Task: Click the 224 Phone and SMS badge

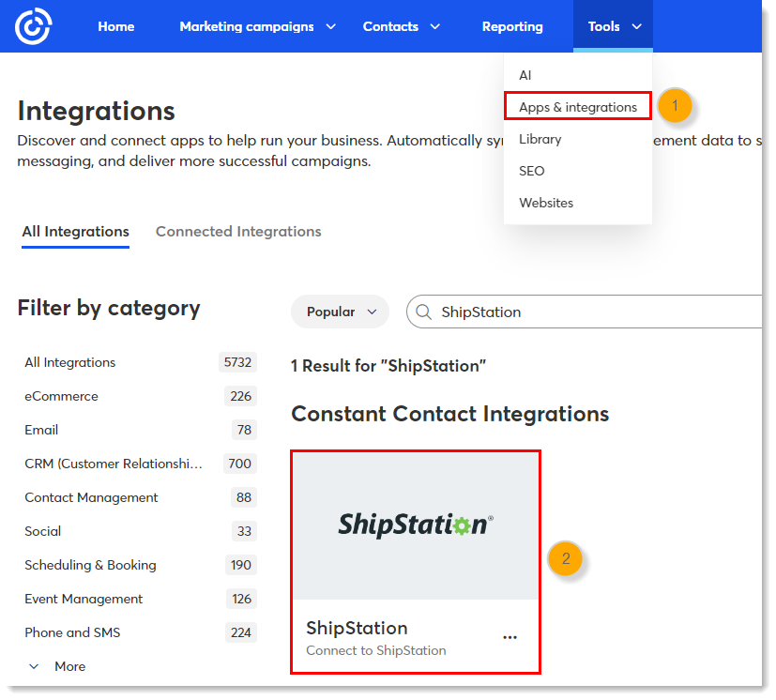Action: [x=241, y=632]
